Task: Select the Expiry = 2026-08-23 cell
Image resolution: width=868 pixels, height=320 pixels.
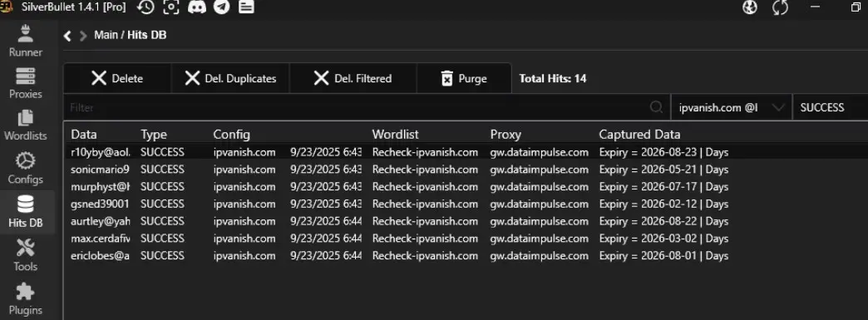Action: click(663, 152)
